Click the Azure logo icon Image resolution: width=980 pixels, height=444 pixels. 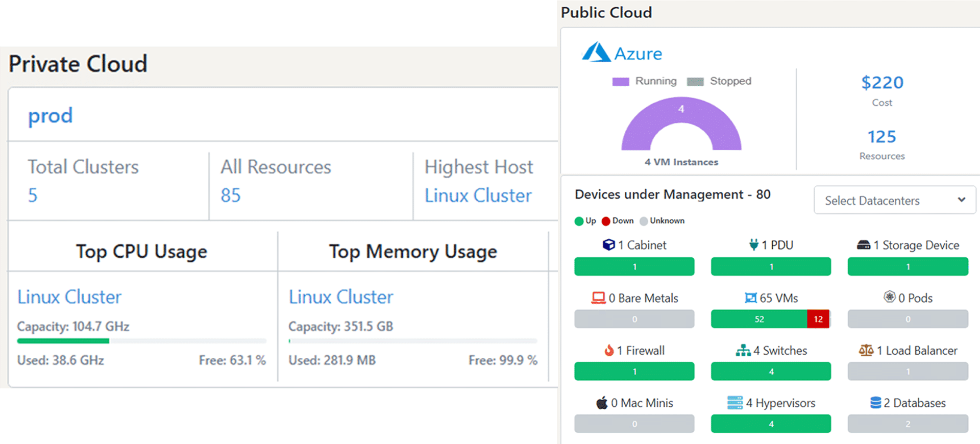[596, 53]
